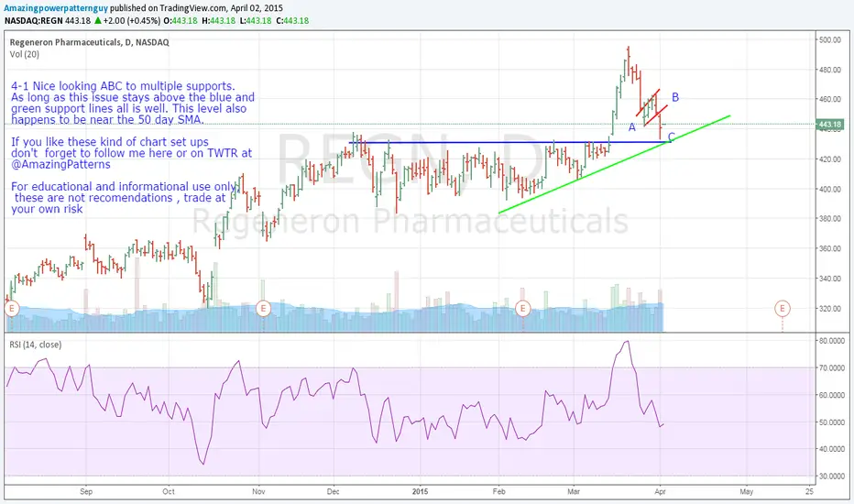The width and height of the screenshot is (854, 504).
Task: Click the 80.0000 RSI axis label
Action: pos(832,341)
